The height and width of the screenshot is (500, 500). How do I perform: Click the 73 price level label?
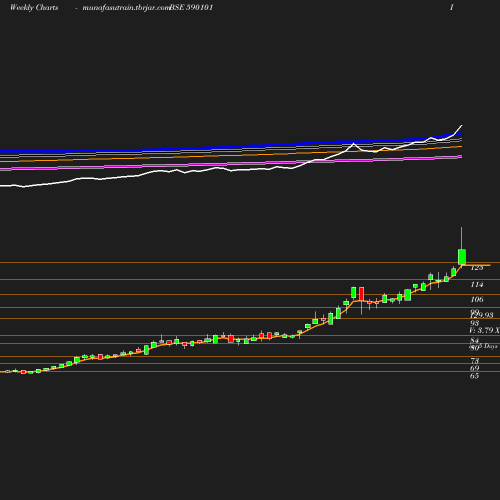[475, 361]
